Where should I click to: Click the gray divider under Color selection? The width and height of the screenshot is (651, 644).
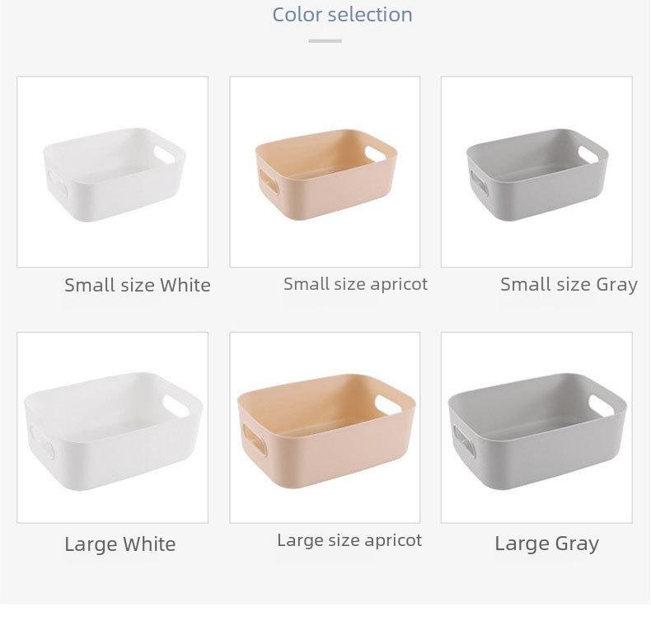[325, 41]
